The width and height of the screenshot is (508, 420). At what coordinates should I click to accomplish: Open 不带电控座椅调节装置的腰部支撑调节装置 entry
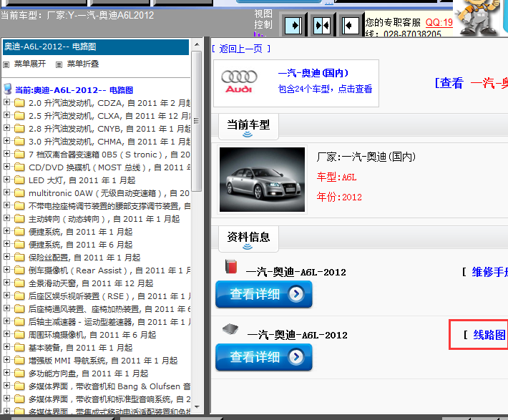click(x=109, y=206)
